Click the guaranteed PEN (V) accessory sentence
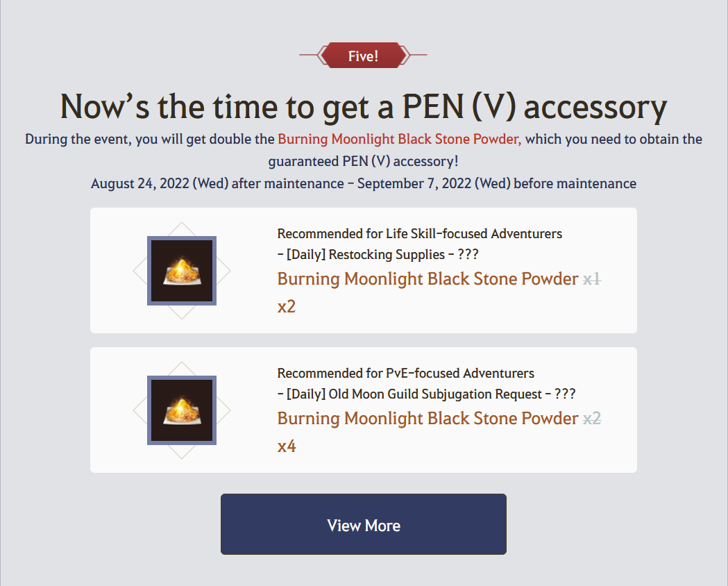The width and height of the screenshot is (728, 586). 363,161
